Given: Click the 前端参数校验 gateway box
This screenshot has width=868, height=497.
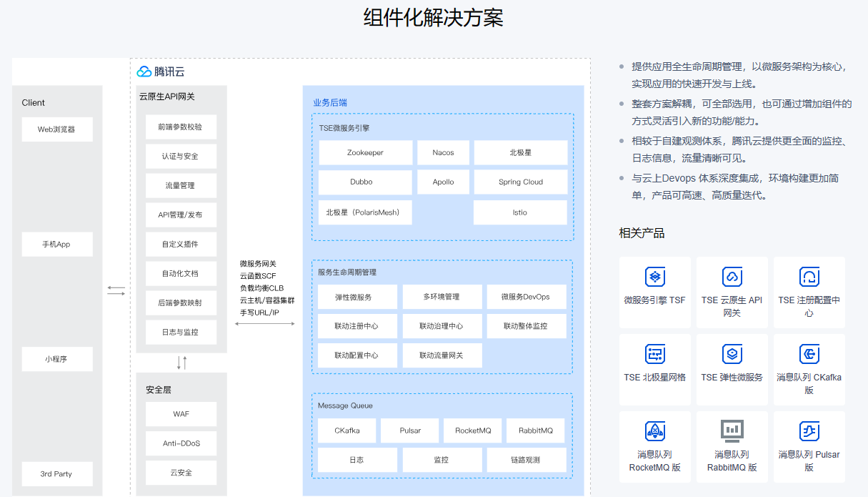Looking at the screenshot, I should click(x=181, y=127).
